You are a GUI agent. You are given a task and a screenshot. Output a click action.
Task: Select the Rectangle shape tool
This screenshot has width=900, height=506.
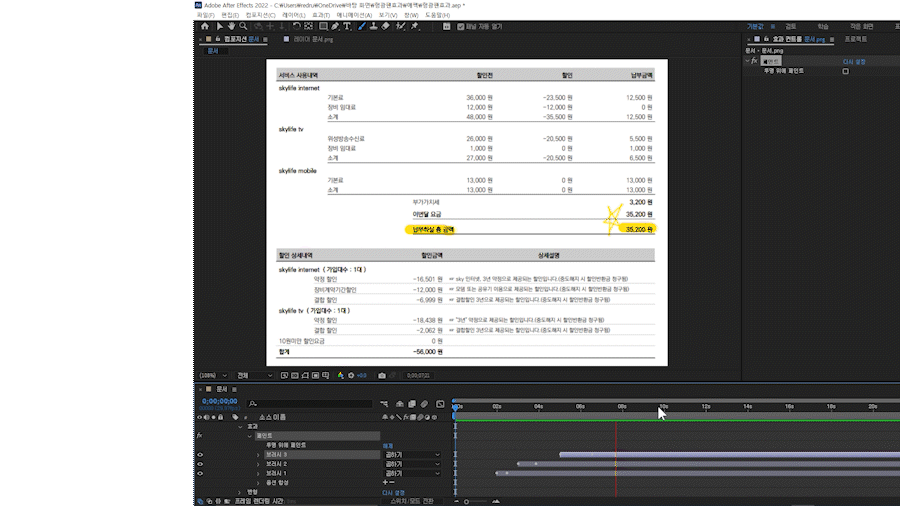pos(323,26)
